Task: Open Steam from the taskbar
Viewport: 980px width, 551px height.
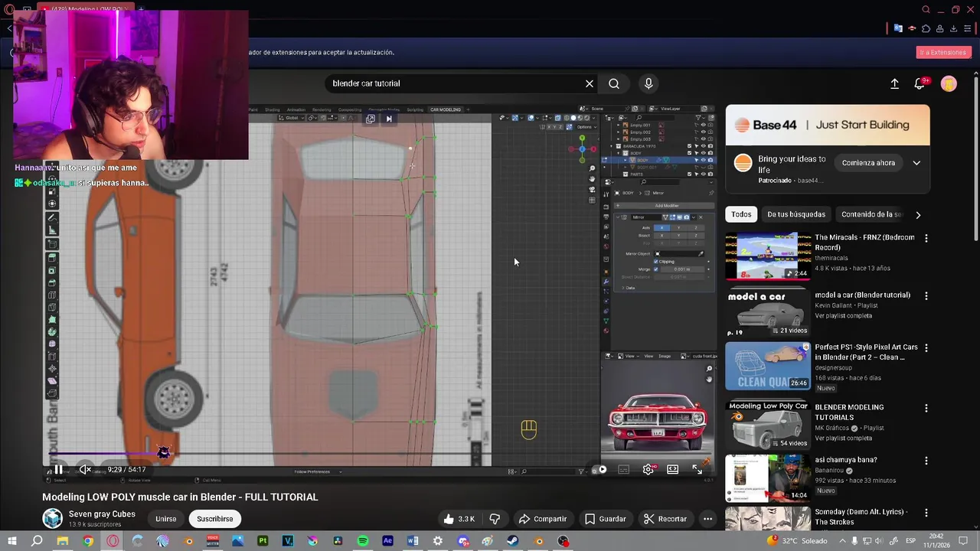Action: click(513, 541)
